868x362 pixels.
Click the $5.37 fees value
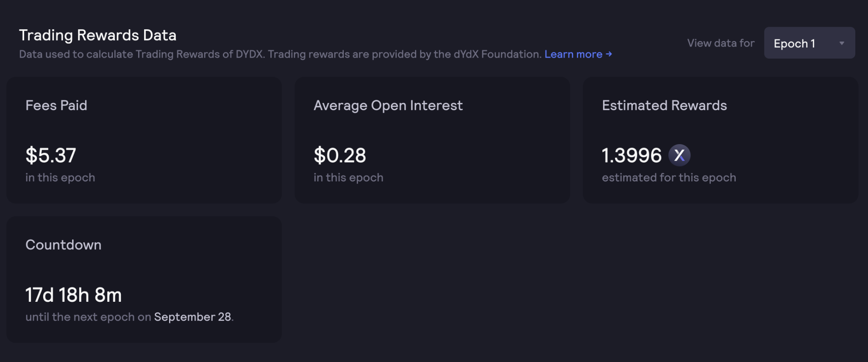click(x=51, y=155)
